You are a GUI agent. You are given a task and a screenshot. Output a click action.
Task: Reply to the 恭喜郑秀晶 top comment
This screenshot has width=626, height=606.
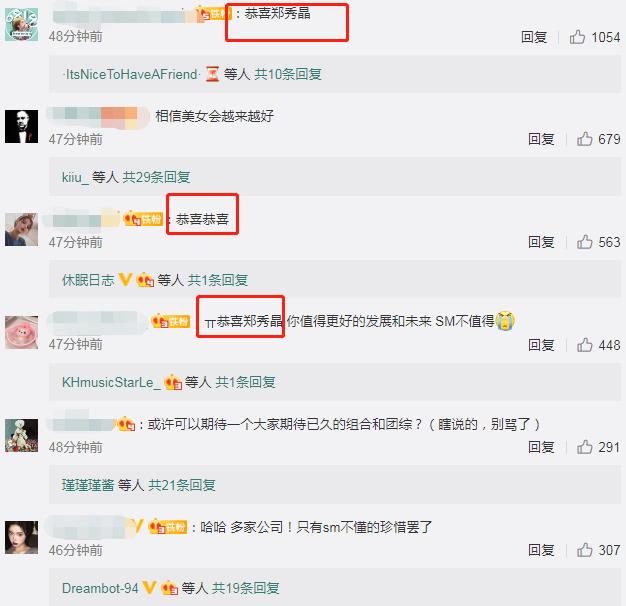tap(534, 37)
